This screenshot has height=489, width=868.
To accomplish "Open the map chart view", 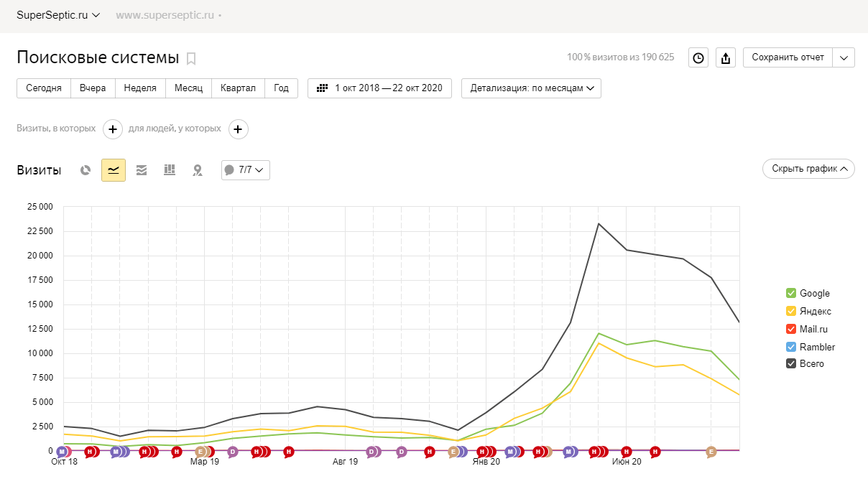I will point(198,170).
